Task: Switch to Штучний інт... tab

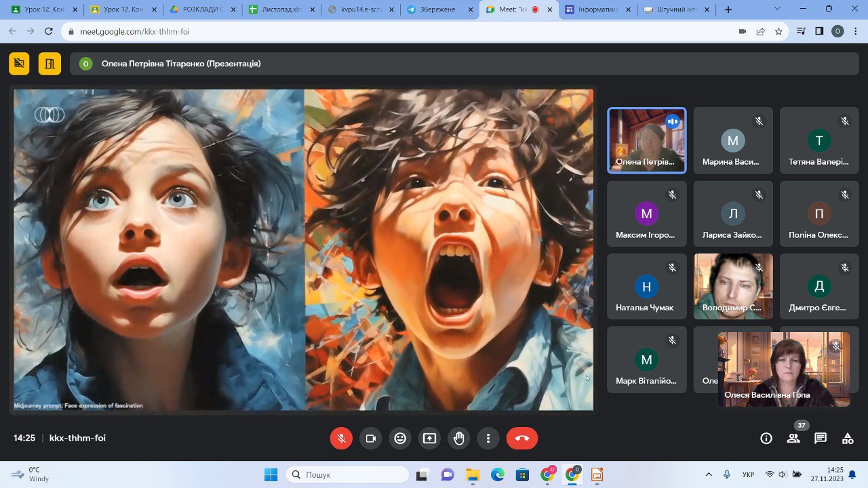Action: [x=677, y=9]
